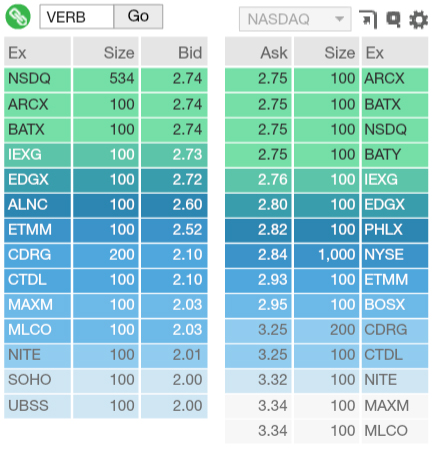The width and height of the screenshot is (433, 456).
Task: Click the magnifier search icon
Action: pos(393,19)
